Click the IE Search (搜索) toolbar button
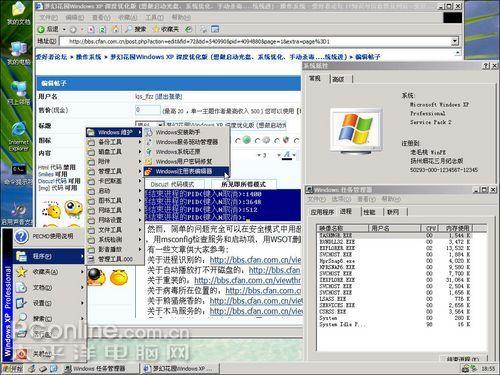The height and width of the screenshot is (375, 500). (135, 29)
